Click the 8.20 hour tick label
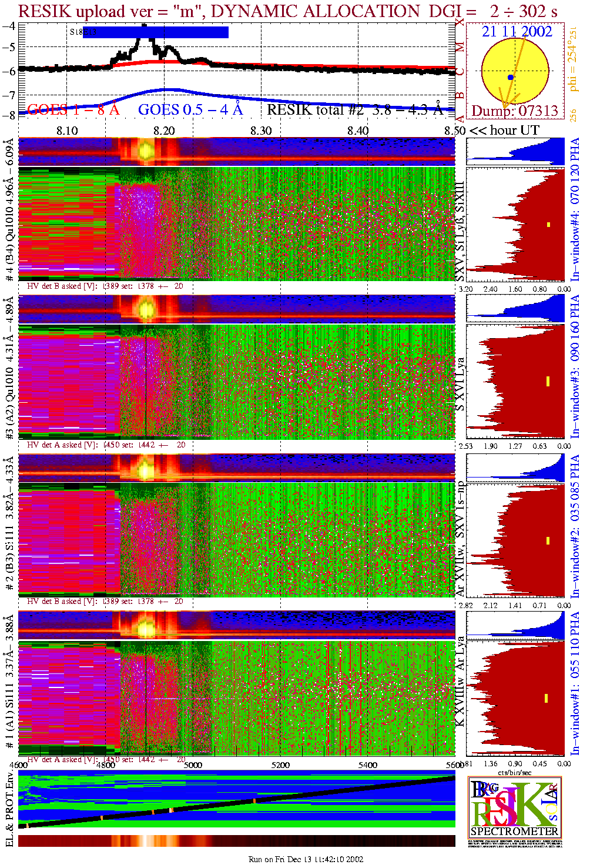The width and height of the screenshot is (590, 868). click(164, 131)
